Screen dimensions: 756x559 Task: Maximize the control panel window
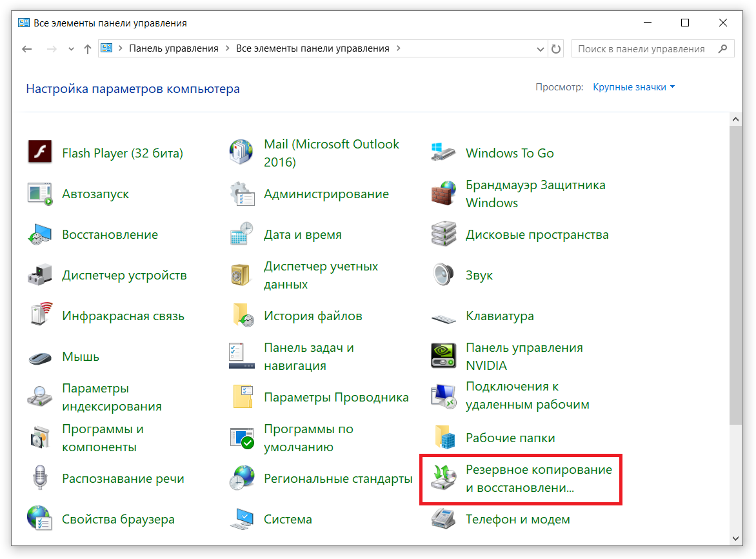pyautogui.click(x=684, y=23)
